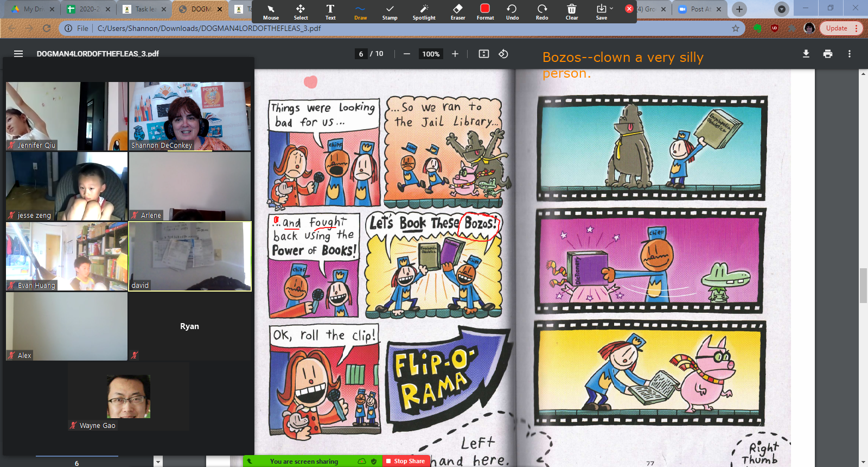Zoom out of the PDF page
The width and height of the screenshot is (868, 467).
click(x=407, y=54)
